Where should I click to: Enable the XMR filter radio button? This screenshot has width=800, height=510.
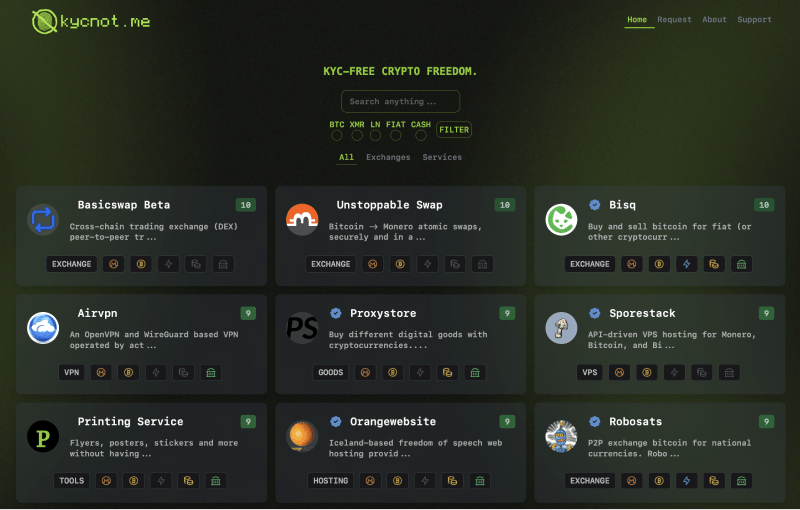tap(357, 136)
